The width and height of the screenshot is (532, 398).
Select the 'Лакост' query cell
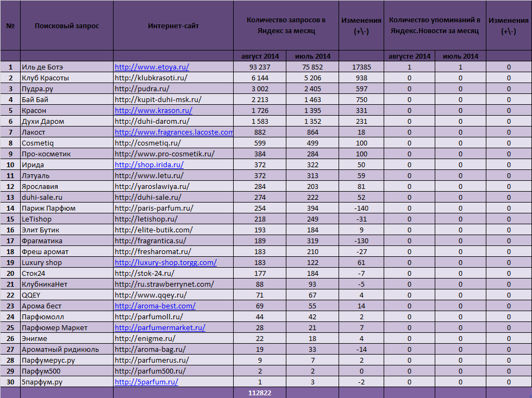[x=67, y=132]
